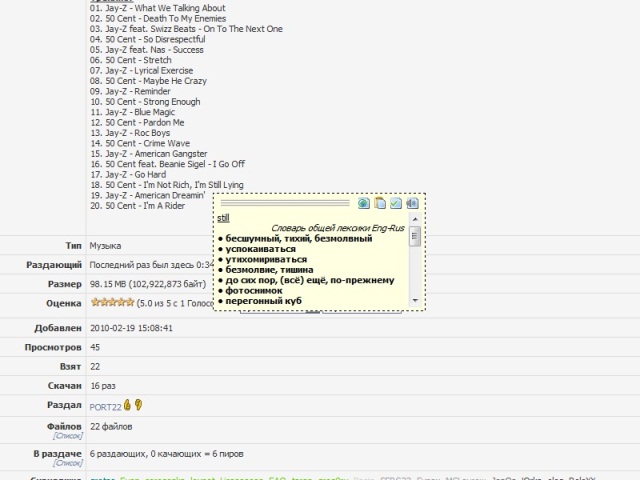Click track "16. 50 Cent feat. Beanie Sigel - I Go Off"
The height and width of the screenshot is (480, 640).
click(167, 164)
